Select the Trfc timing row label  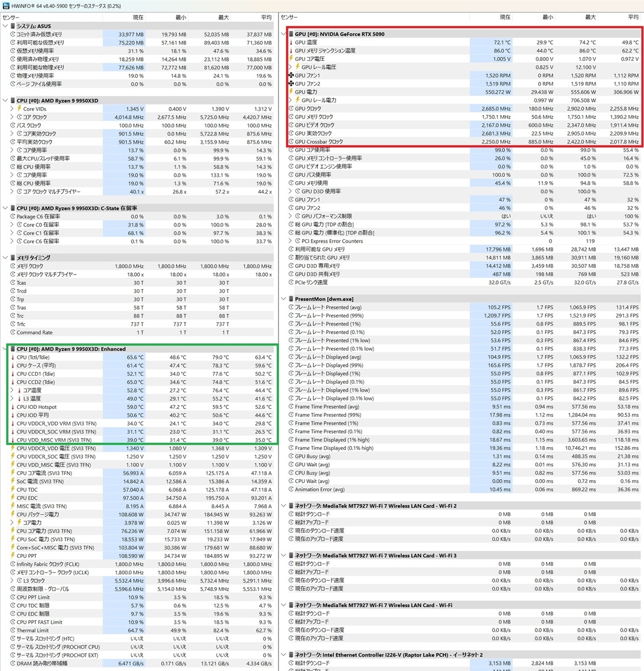point(21,324)
